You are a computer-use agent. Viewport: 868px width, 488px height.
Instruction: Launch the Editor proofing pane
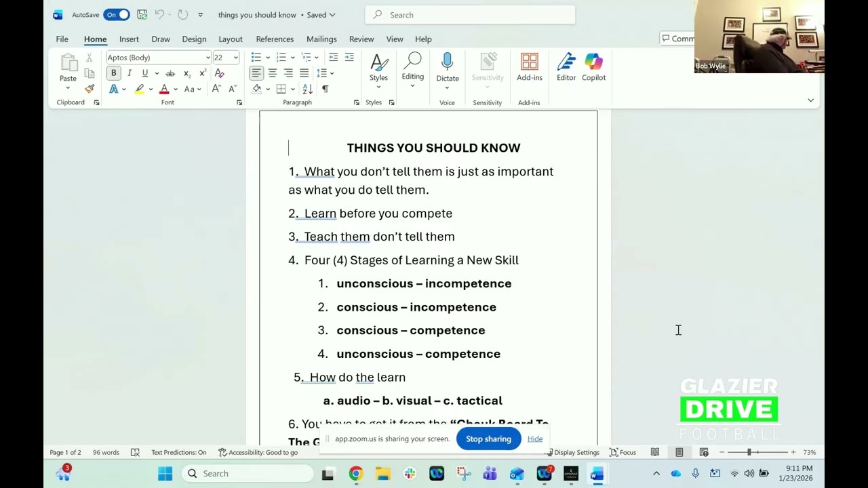pyautogui.click(x=566, y=67)
